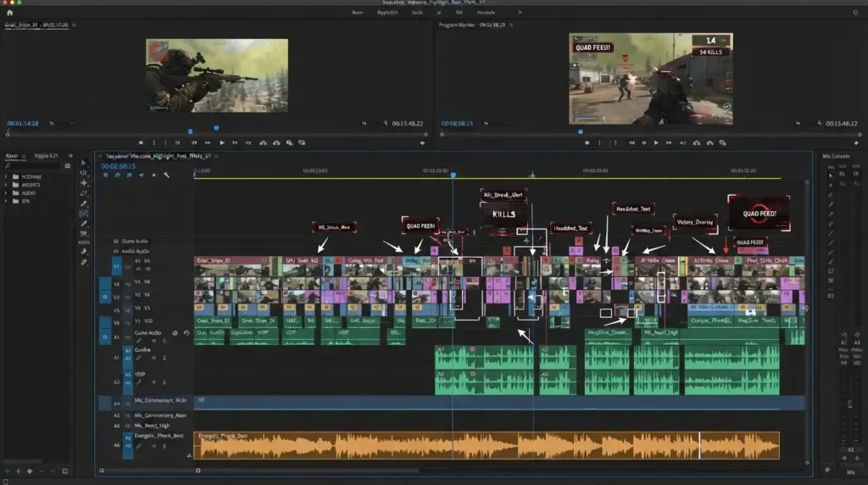The width and height of the screenshot is (868, 485).
Task: Click the Add Marker icon in the timeline header
Action: point(154,175)
